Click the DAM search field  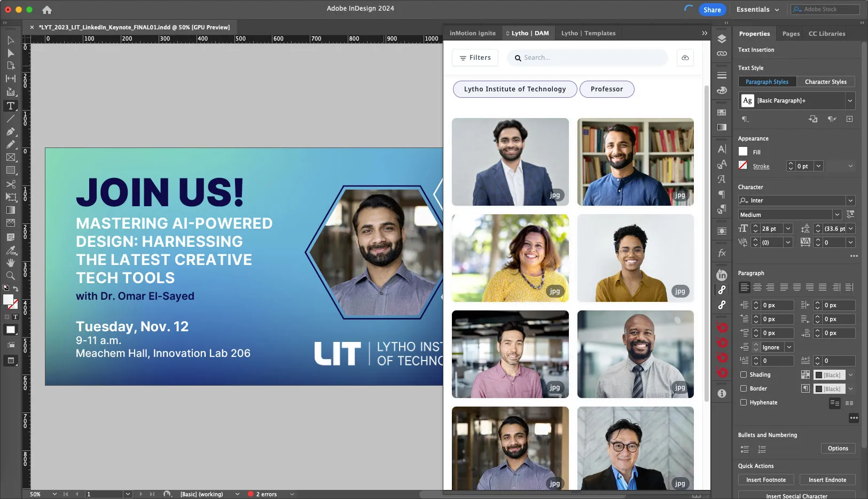tap(587, 57)
